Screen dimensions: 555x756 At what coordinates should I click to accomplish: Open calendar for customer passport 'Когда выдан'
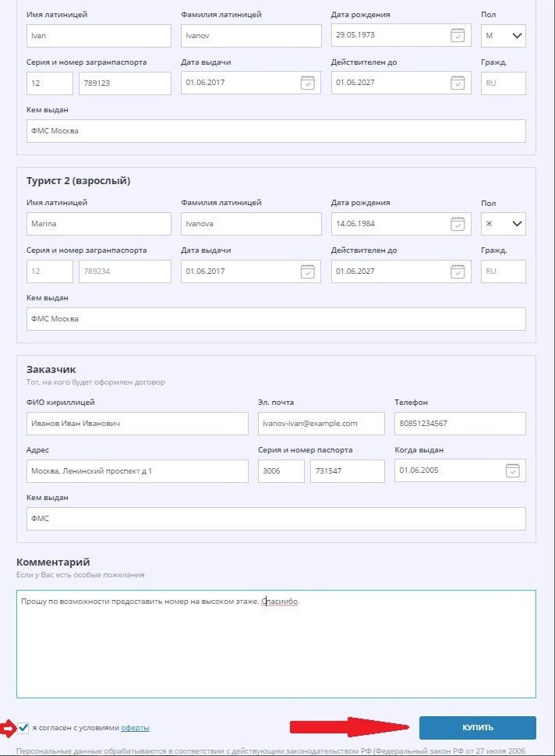click(511, 470)
